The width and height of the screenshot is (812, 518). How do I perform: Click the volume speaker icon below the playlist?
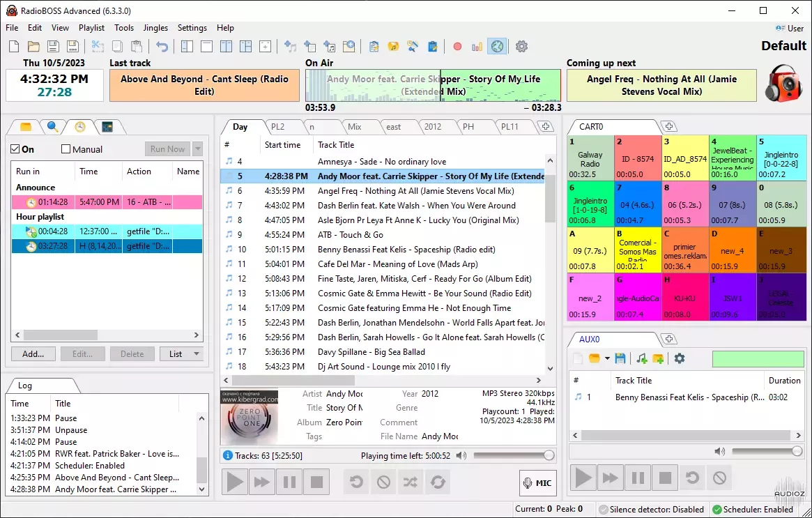point(461,456)
